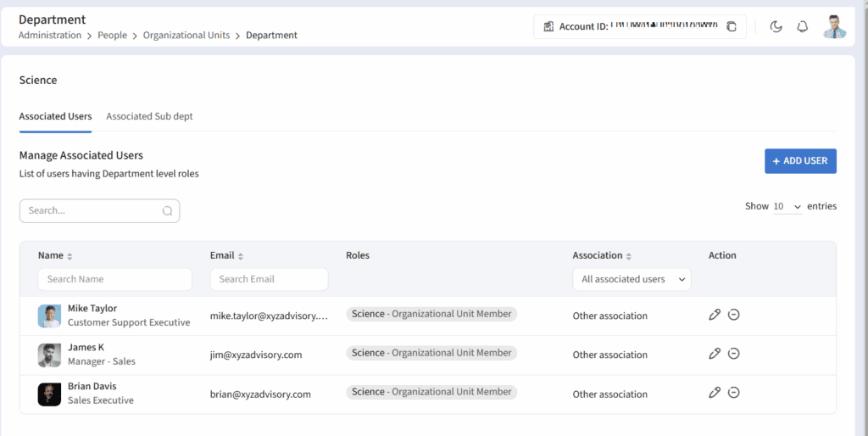
Task: Go to Organizational Units in breadcrumb
Action: pos(186,36)
